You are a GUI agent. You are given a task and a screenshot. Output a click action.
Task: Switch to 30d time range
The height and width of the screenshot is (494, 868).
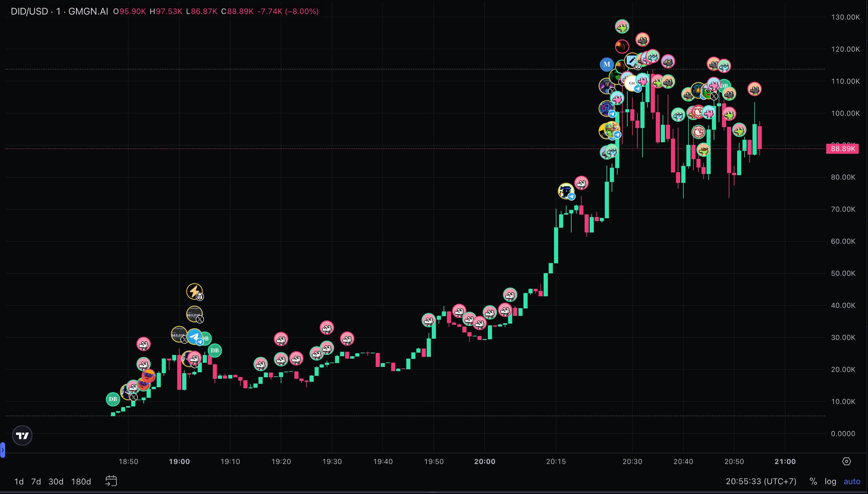click(56, 481)
